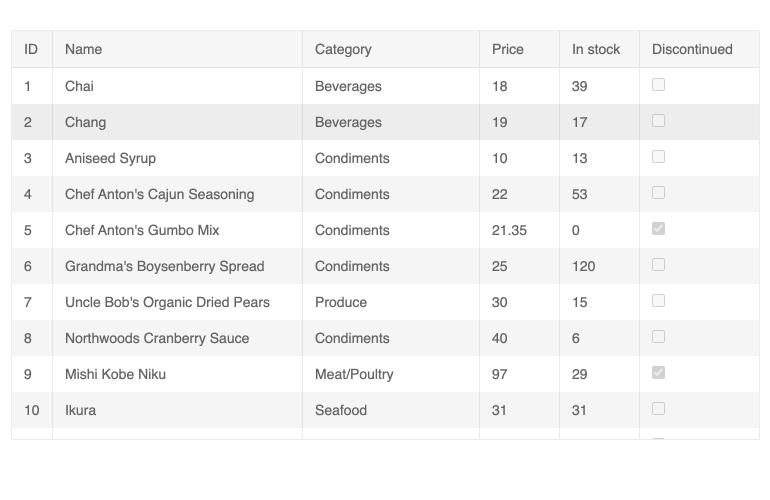The image size is (770, 500).
Task: Click the 120 in-stock cell
Action: pos(583,266)
